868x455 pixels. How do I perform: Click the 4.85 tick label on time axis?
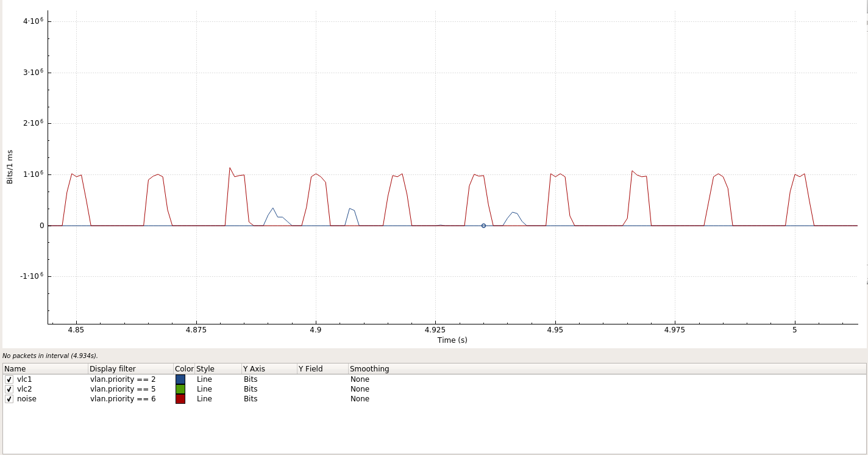[x=76, y=330]
